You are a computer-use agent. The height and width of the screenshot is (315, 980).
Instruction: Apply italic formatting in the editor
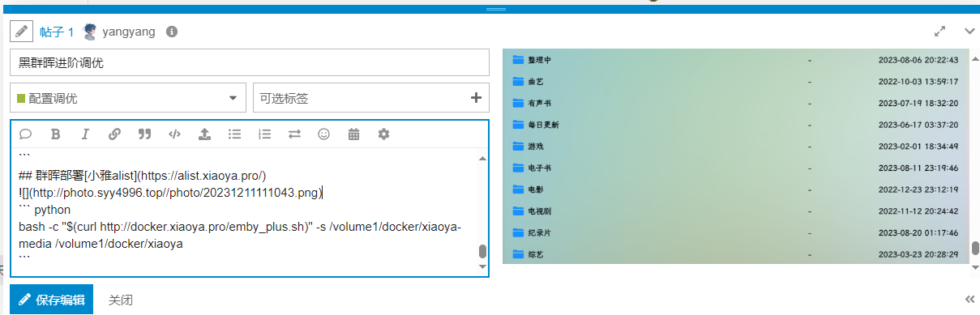click(x=84, y=134)
